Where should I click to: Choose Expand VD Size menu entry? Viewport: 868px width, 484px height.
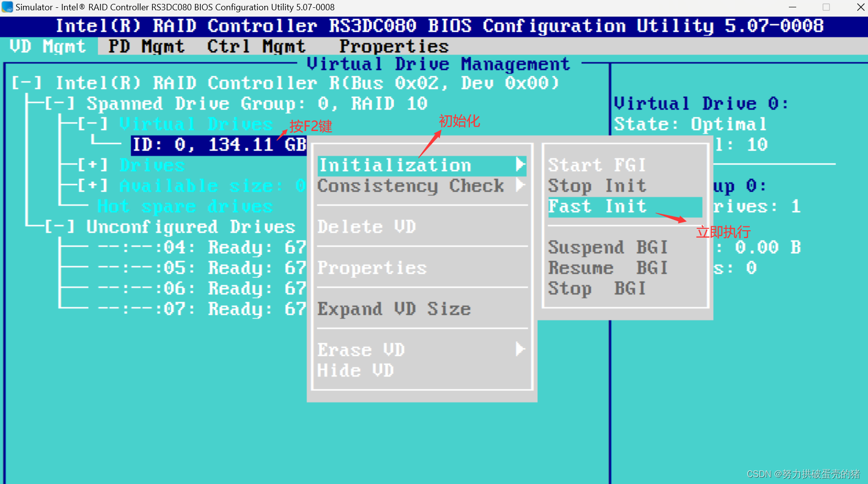(394, 309)
